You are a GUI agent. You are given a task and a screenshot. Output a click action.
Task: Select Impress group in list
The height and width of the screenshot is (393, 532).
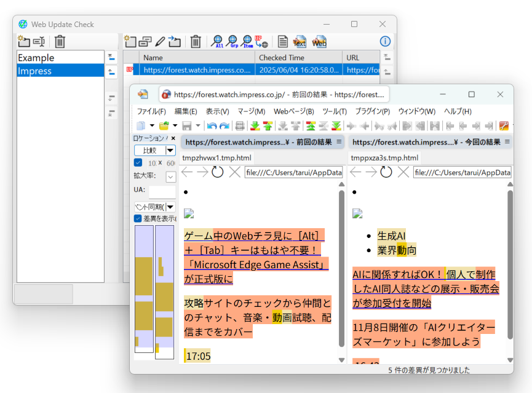[x=60, y=71]
